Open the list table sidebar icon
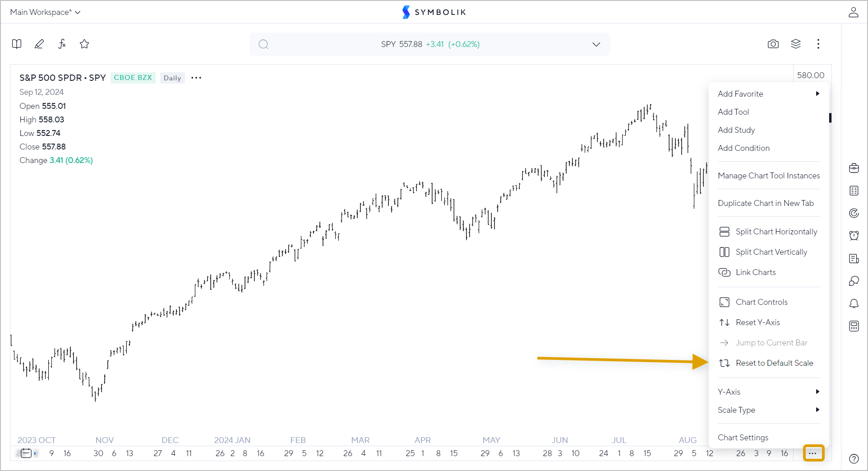This screenshot has width=868, height=471. pos(854,191)
